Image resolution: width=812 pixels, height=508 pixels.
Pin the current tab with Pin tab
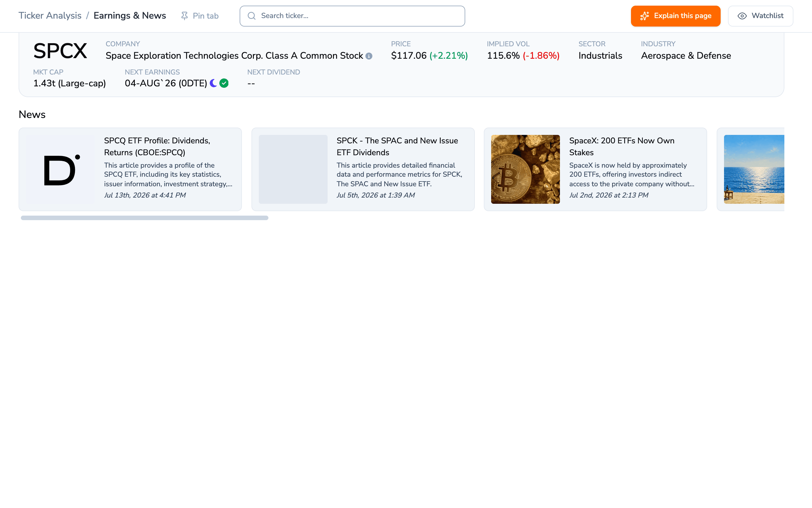[x=200, y=16]
